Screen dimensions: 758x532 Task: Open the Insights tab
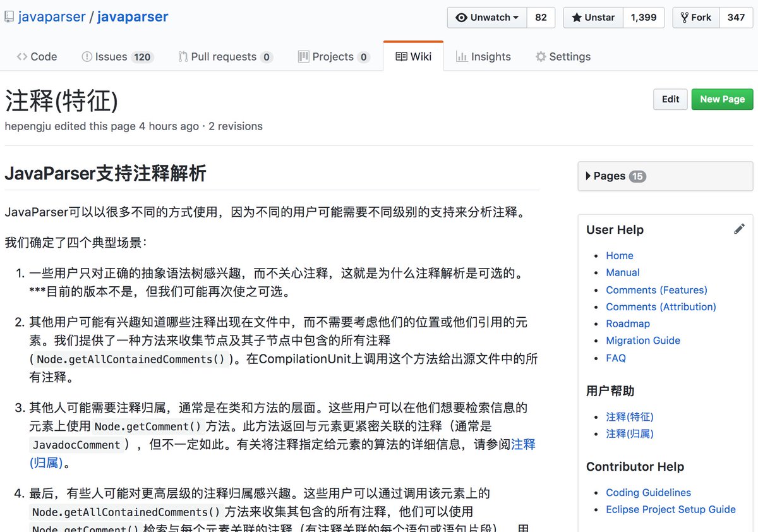click(x=483, y=57)
